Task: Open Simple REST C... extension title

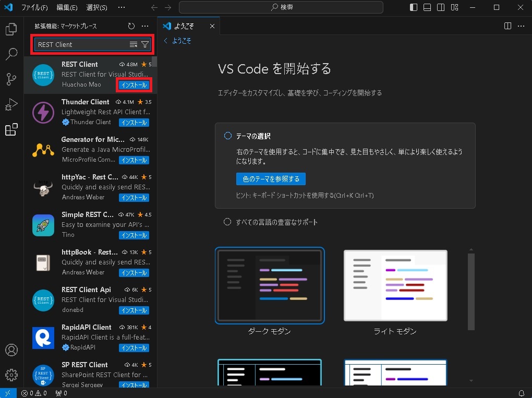Action: pos(88,214)
